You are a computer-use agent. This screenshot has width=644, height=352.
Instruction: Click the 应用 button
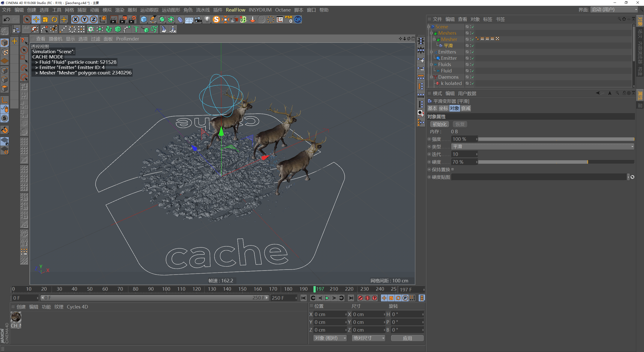pyautogui.click(x=407, y=338)
